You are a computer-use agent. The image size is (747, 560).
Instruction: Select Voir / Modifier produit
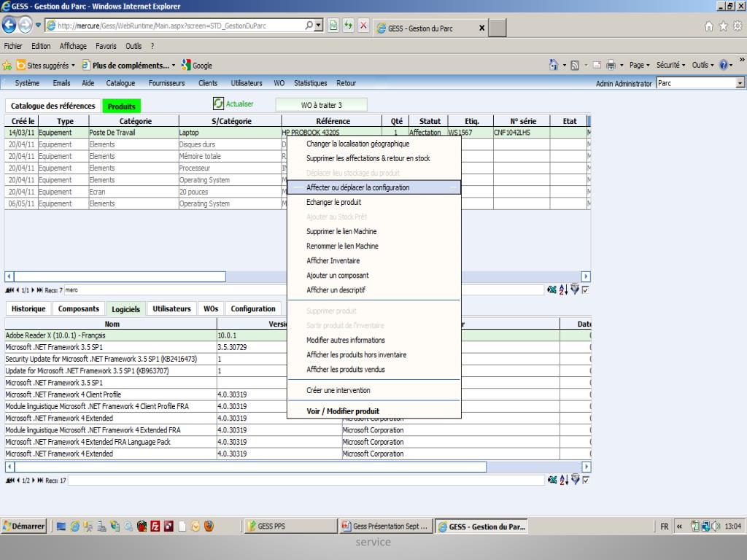(343, 411)
